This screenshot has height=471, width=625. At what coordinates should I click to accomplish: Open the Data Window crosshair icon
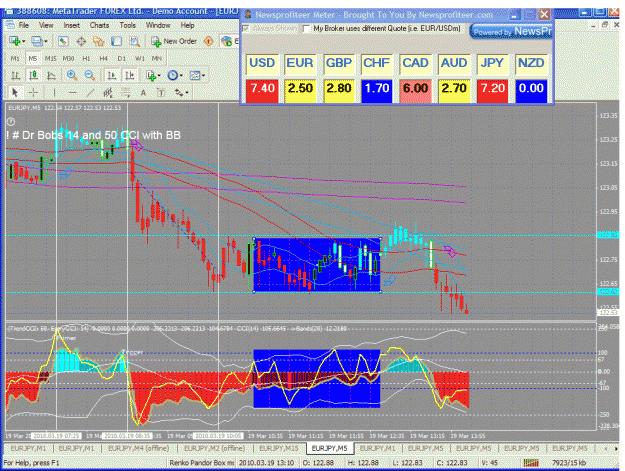pyautogui.click(x=81, y=41)
